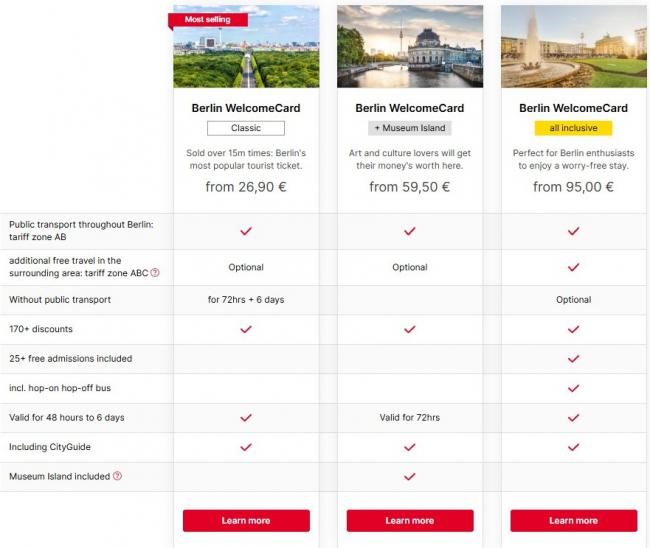Image resolution: width=650 pixels, height=548 pixels.
Task: Click Learn more under Museum Island card
Action: [x=410, y=521]
